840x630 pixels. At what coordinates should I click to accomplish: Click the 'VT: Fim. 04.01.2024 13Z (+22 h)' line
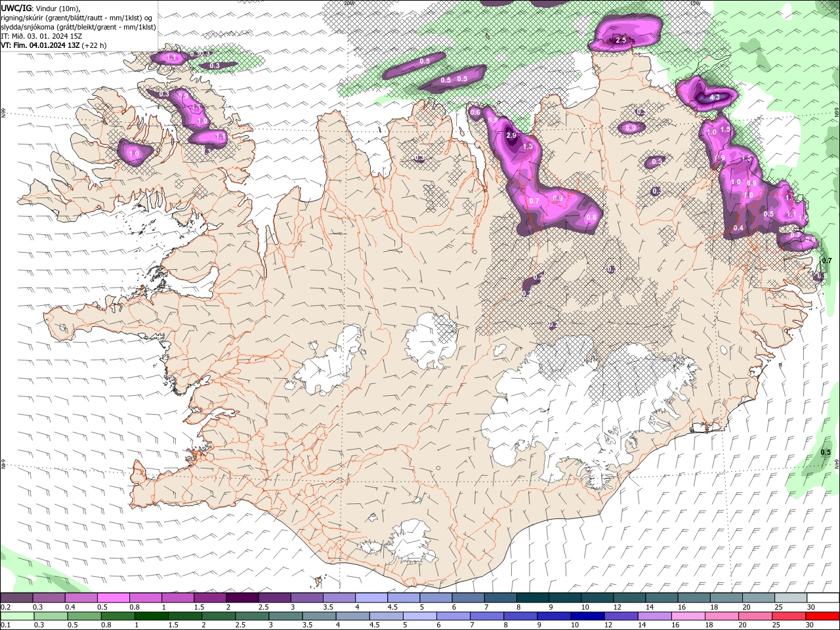point(54,45)
